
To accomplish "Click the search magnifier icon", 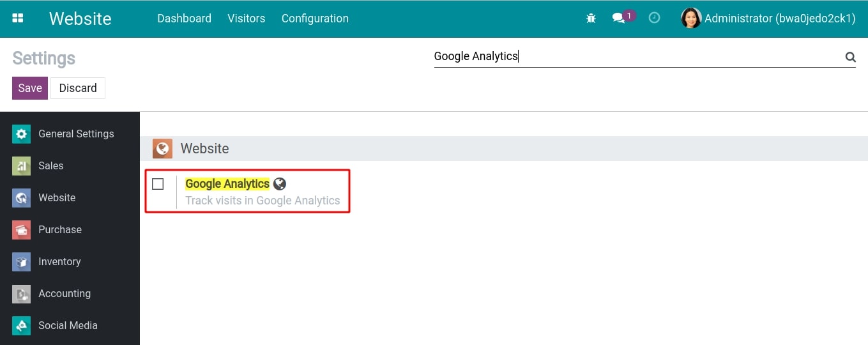I will 850,57.
